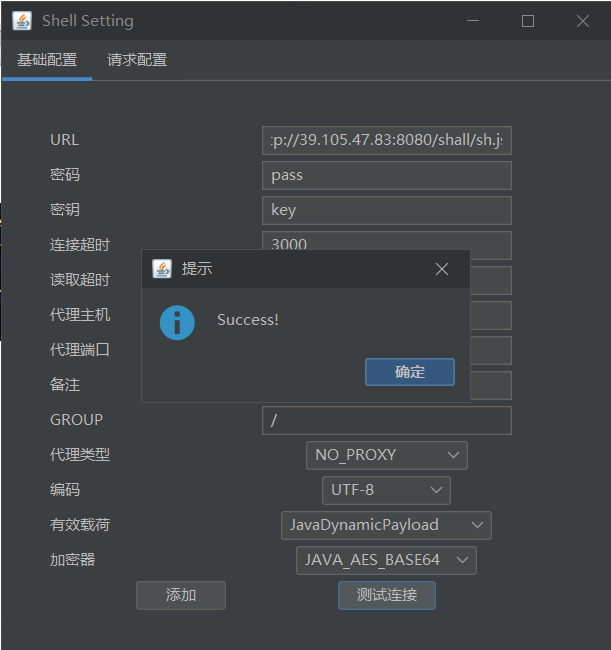611x650 pixels.
Task: Click the 添加 button
Action: pos(181,595)
